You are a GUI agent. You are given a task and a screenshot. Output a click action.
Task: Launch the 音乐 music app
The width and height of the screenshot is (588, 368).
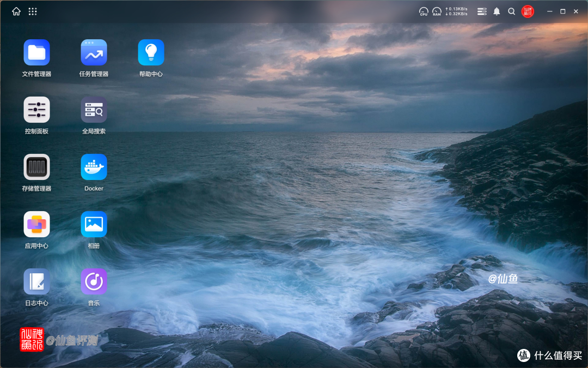click(94, 282)
